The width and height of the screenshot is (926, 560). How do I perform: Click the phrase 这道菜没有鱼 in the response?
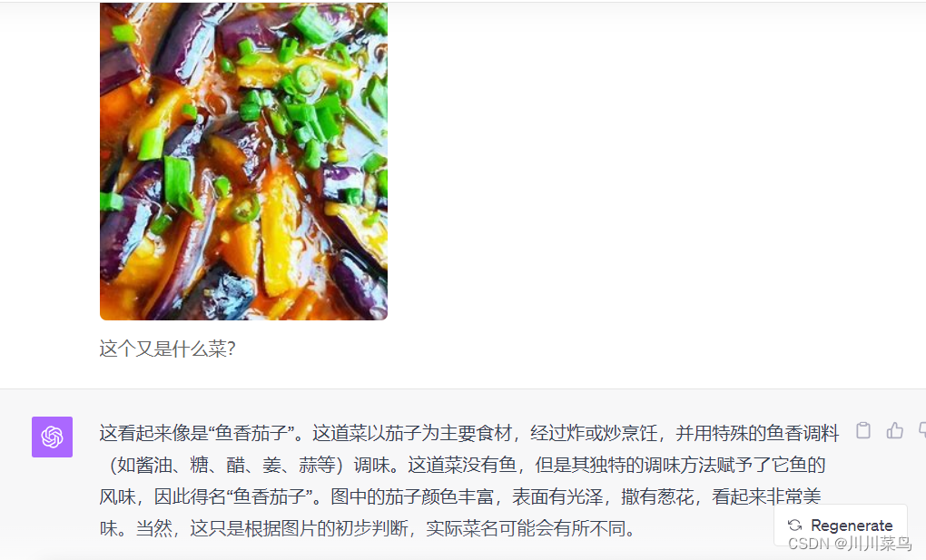462,465
